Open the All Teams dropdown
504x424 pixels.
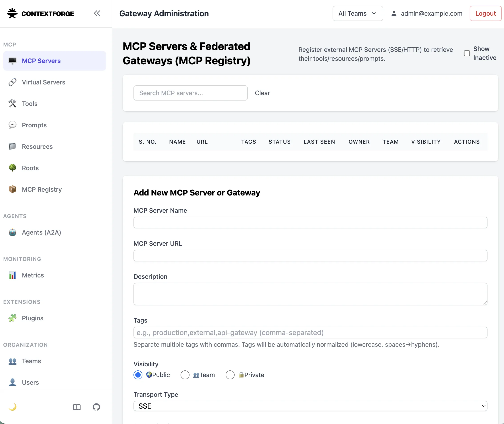click(358, 13)
